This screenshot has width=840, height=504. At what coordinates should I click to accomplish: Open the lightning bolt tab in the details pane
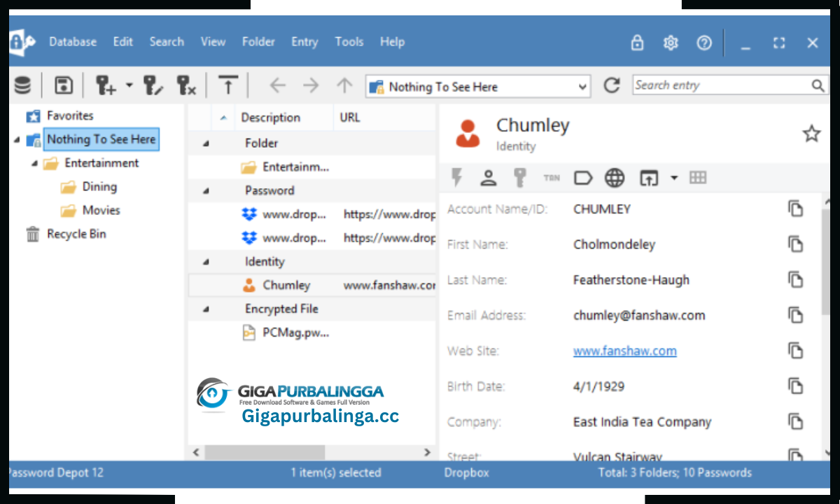pos(457,178)
